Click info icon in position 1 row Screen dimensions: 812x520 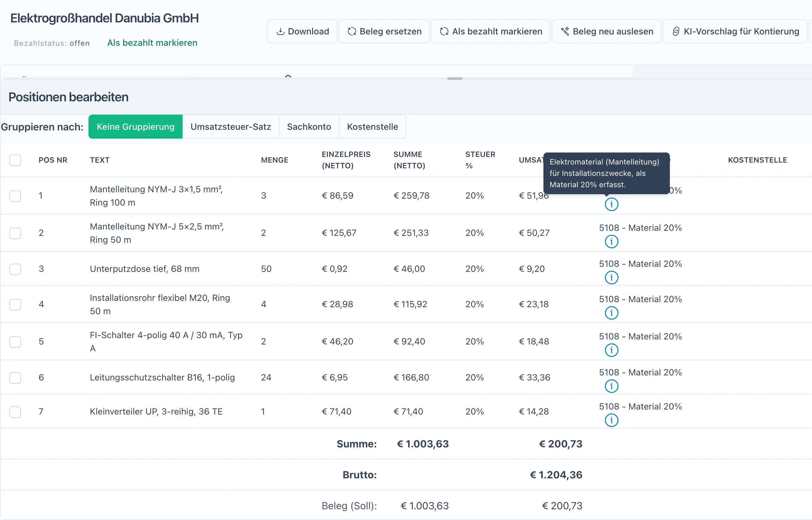pos(611,204)
